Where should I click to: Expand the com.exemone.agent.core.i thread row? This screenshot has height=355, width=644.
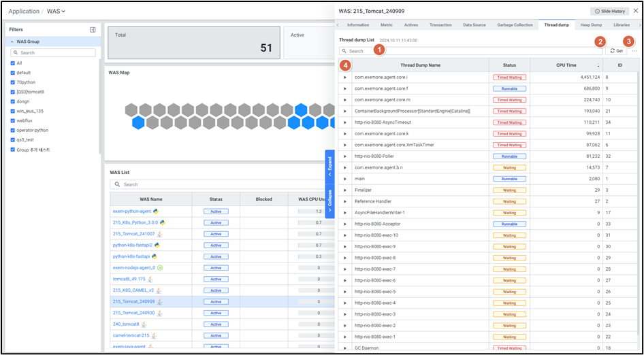(x=345, y=78)
